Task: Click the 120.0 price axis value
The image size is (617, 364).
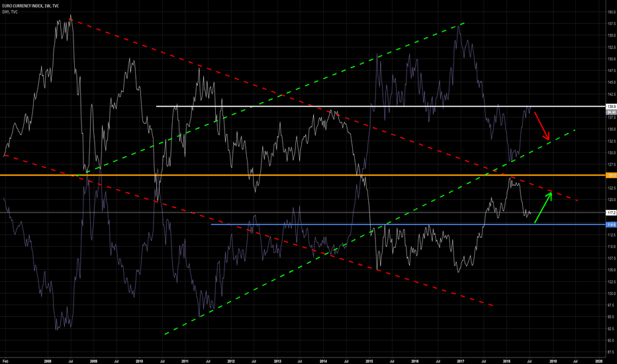Action: tap(612, 200)
